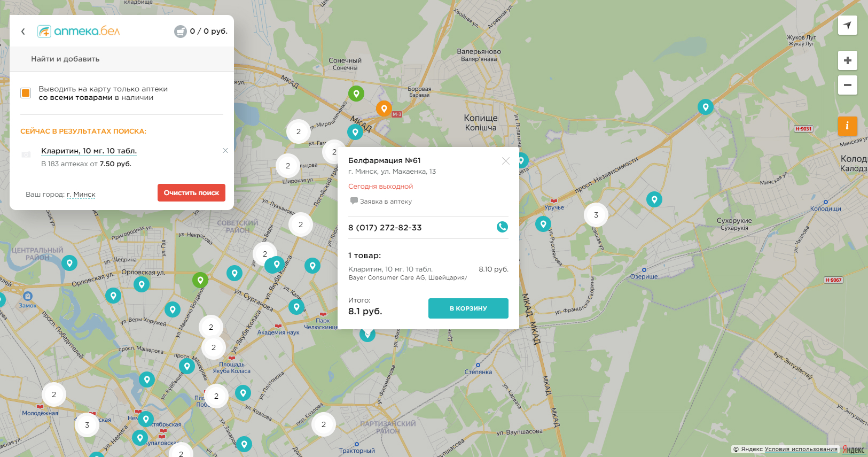Viewport: 868px width, 457px height.
Task: Click the 'Найти и добавить' search field
Action: click(122, 59)
